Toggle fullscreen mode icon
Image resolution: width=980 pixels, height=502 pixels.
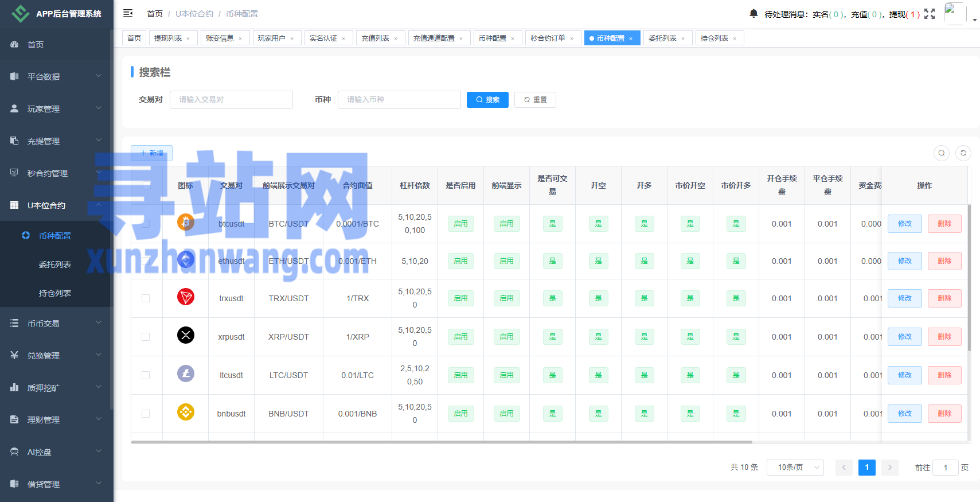point(930,14)
